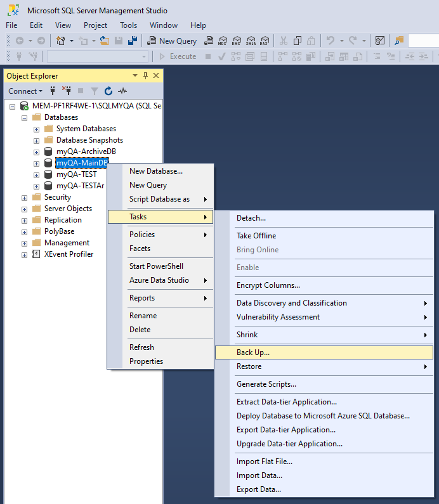Choose Rename in context menu
Viewport: 439px width, 504px height.
161,316
